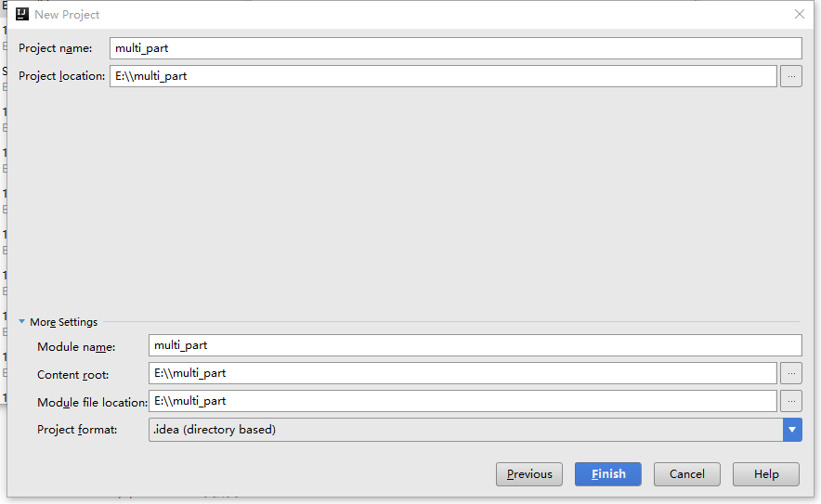Focus the Project name text field

click(455, 48)
